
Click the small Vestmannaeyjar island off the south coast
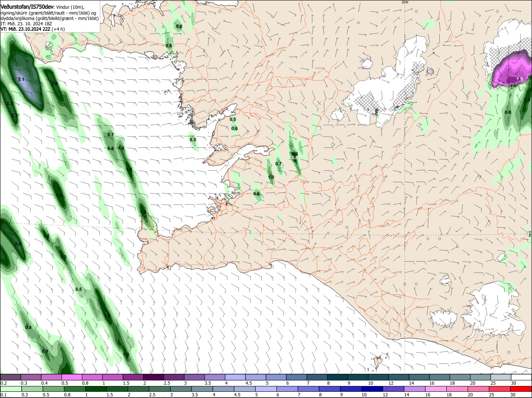(x=378, y=361)
